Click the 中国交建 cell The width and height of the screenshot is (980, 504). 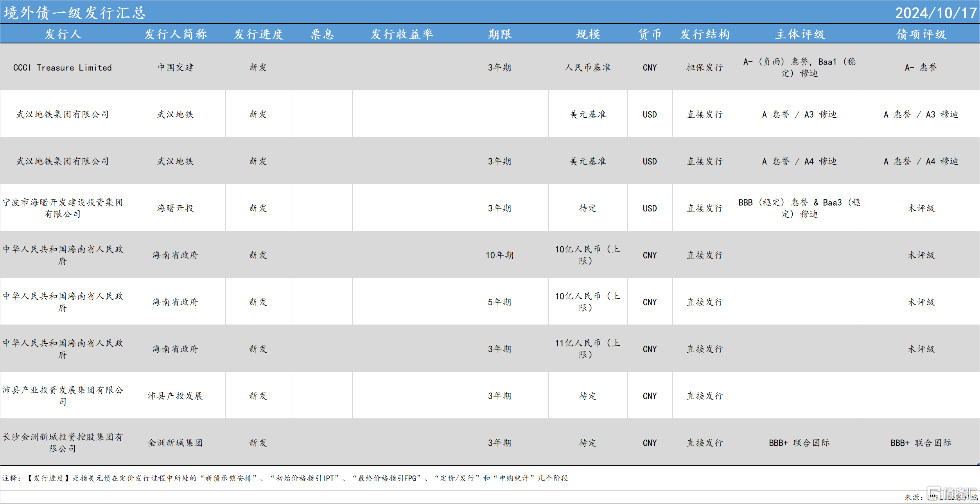[x=176, y=67]
